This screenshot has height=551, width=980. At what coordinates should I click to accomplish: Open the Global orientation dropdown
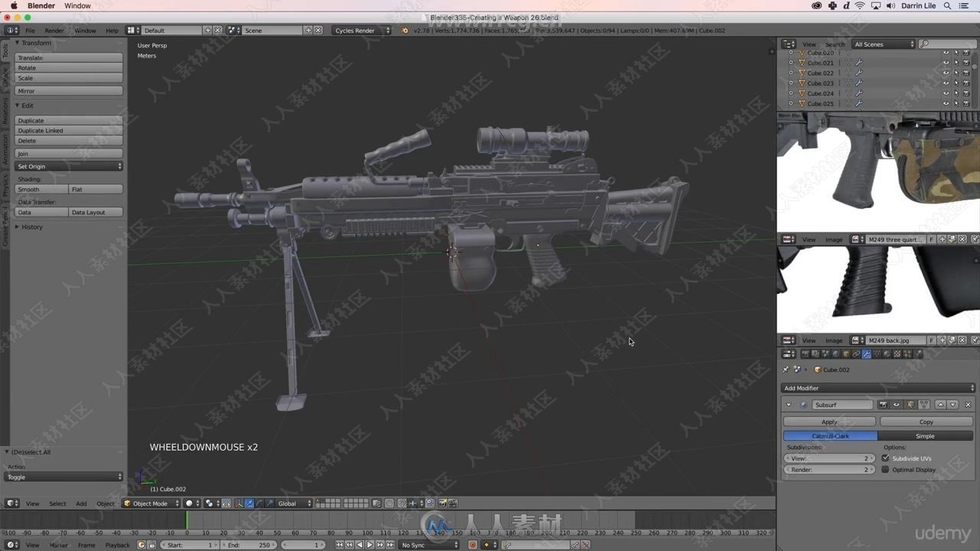[294, 503]
